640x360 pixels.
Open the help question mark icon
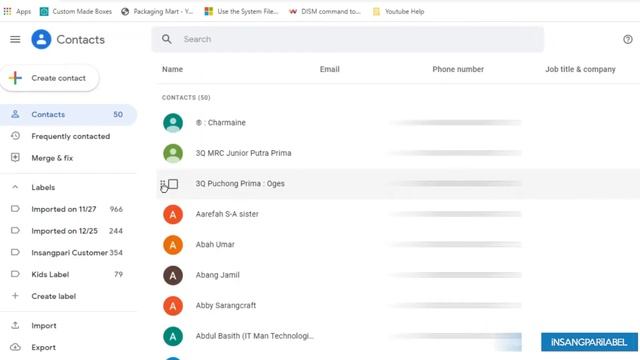pos(628,39)
